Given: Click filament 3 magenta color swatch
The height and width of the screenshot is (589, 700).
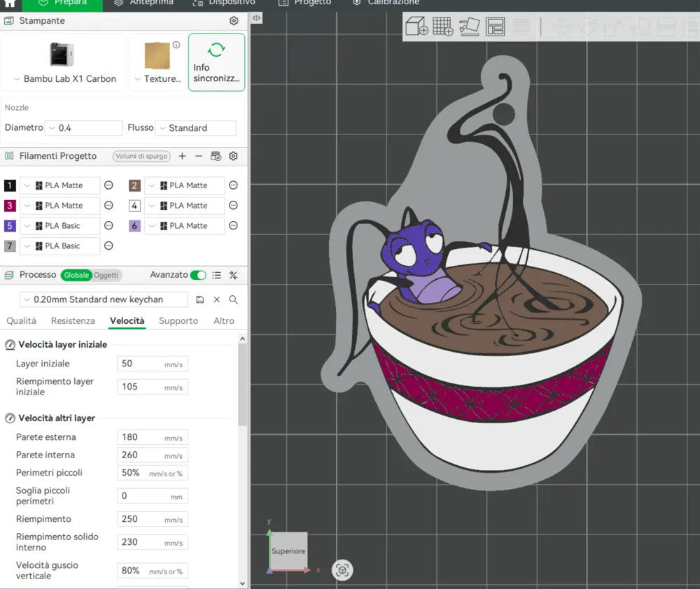Looking at the screenshot, I should 10,205.
